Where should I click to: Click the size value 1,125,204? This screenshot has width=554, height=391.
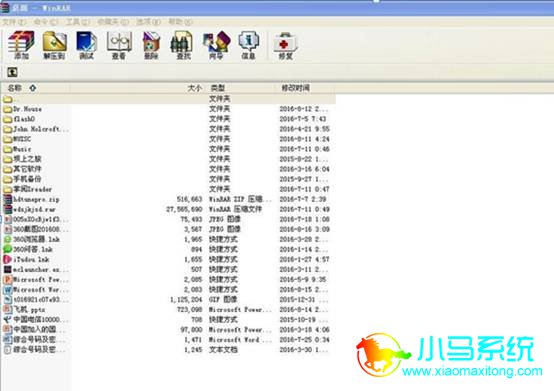[x=186, y=300]
